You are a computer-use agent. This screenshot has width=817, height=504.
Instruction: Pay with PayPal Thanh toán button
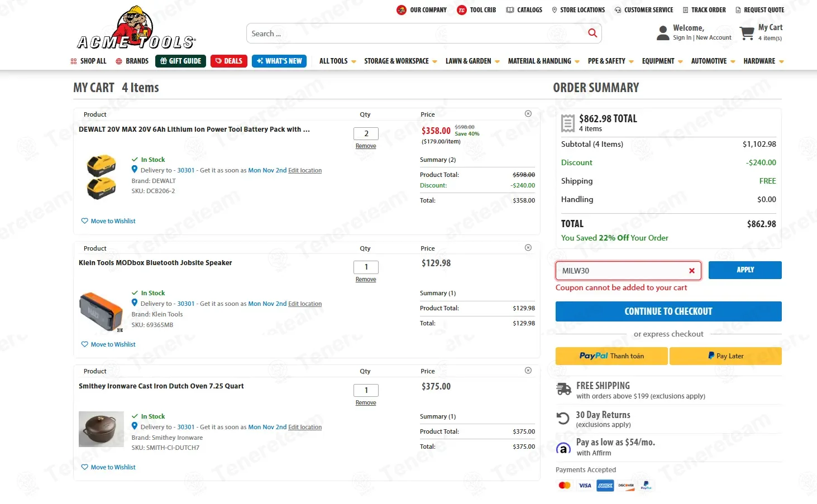point(611,356)
